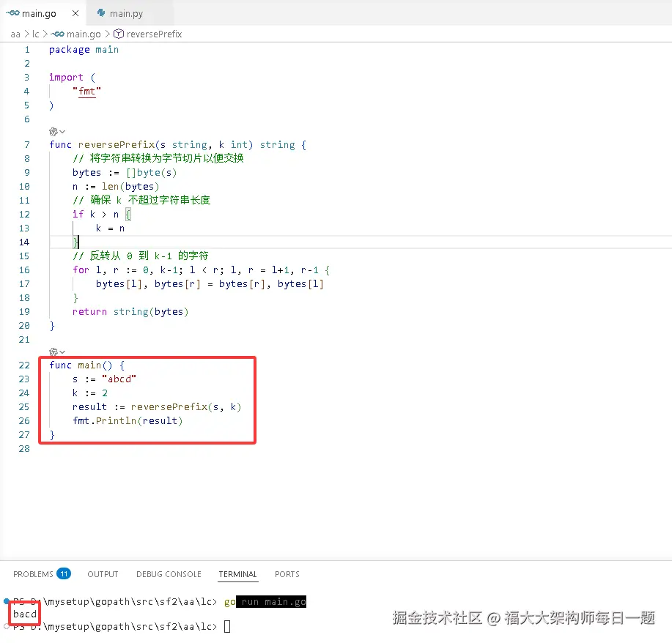Click the reversePrefix function signature on line 7
The width and height of the screenshot is (672, 643).
pyautogui.click(x=178, y=145)
